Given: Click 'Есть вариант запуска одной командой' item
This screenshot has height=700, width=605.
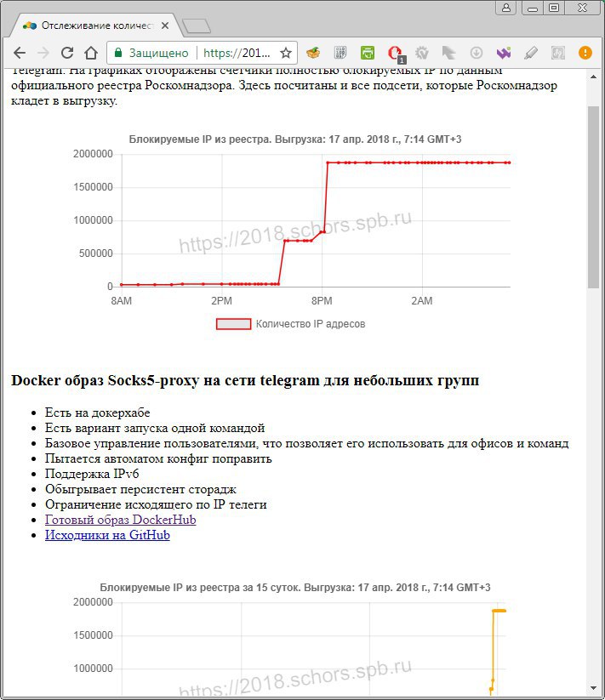Looking at the screenshot, I should (x=155, y=428).
